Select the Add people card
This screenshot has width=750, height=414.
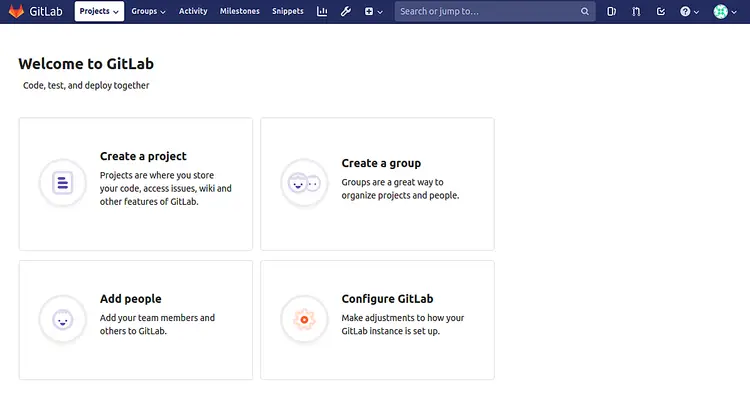135,319
